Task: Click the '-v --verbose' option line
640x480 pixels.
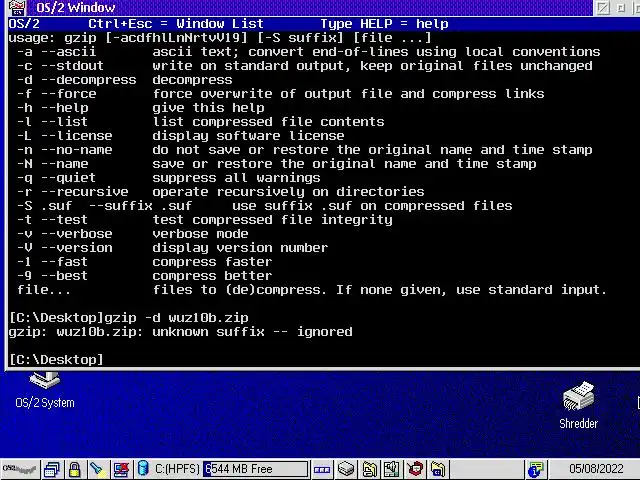Action: [x=132, y=233]
